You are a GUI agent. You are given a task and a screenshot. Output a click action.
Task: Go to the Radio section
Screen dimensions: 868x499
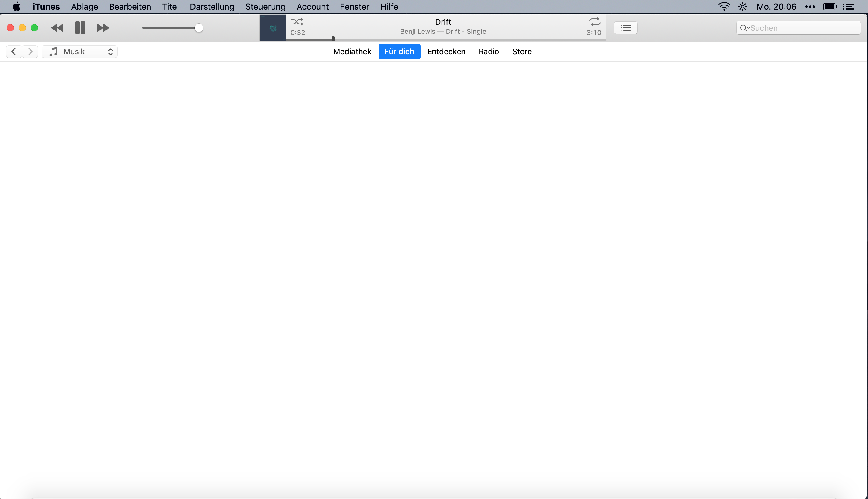489,52
